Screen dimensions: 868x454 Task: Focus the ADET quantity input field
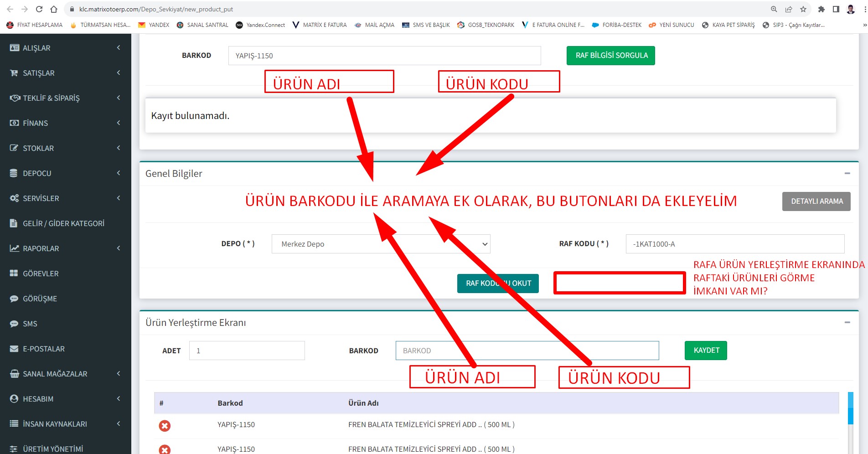247,351
